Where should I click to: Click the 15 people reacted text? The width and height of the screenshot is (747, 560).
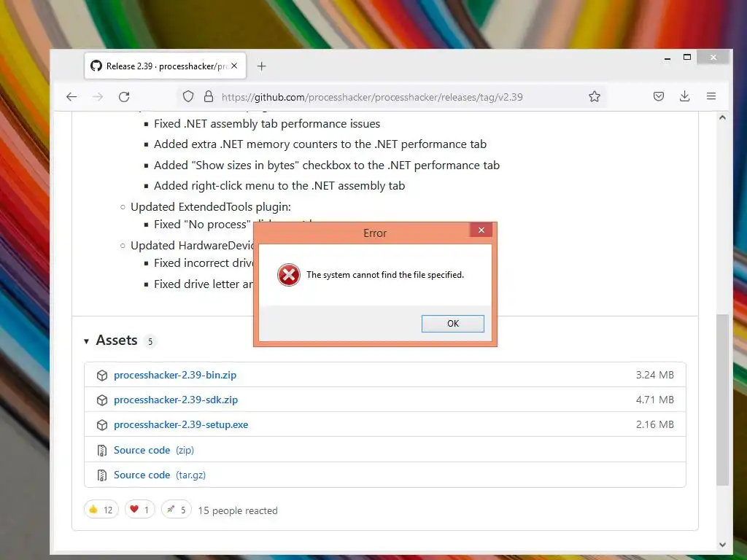tap(238, 510)
